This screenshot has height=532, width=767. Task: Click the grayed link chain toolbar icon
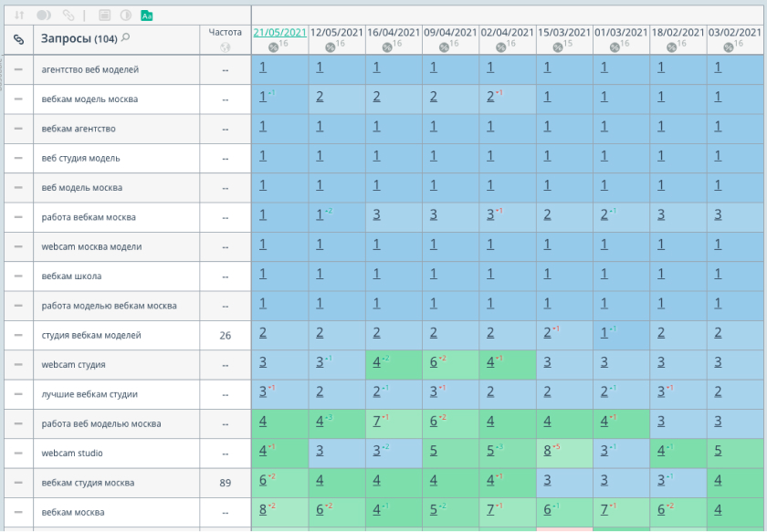tap(67, 16)
